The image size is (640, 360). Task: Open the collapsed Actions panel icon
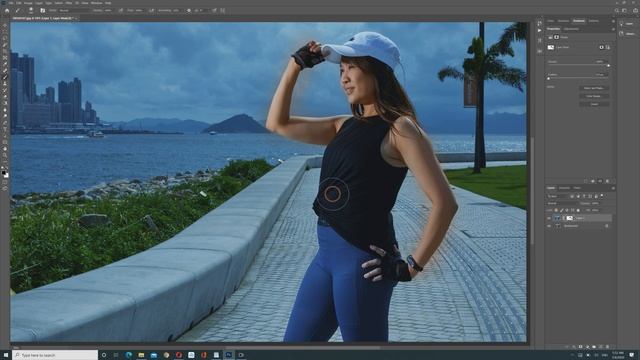click(x=540, y=31)
